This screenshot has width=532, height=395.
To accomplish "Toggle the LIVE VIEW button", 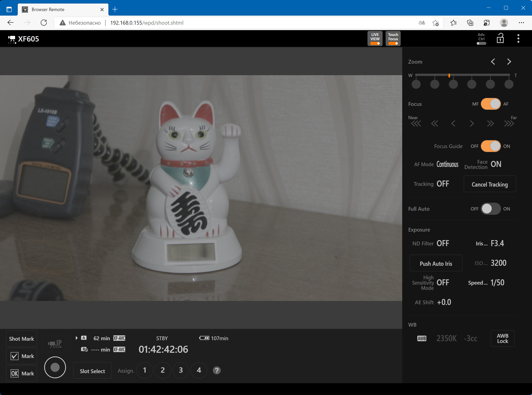I will 375,38.
